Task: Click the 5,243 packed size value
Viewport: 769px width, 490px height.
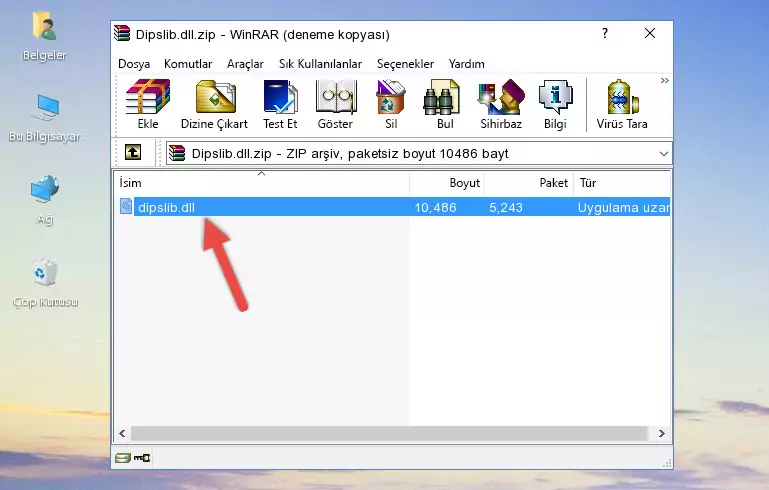Action: coord(506,207)
